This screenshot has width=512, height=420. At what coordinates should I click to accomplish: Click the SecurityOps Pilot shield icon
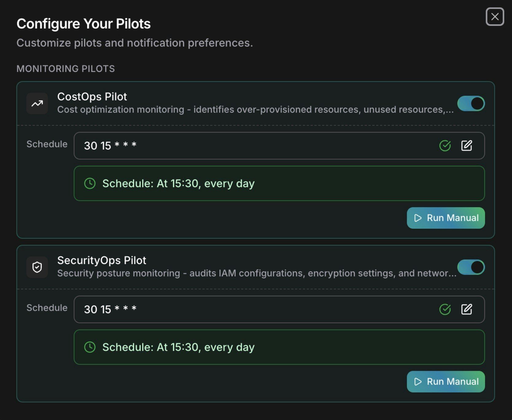[x=37, y=267]
